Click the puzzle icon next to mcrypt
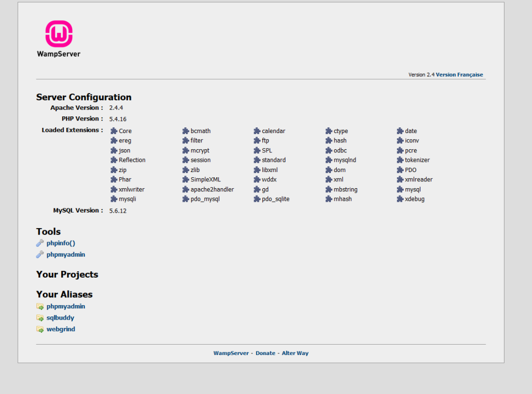532x394 pixels. click(x=185, y=150)
